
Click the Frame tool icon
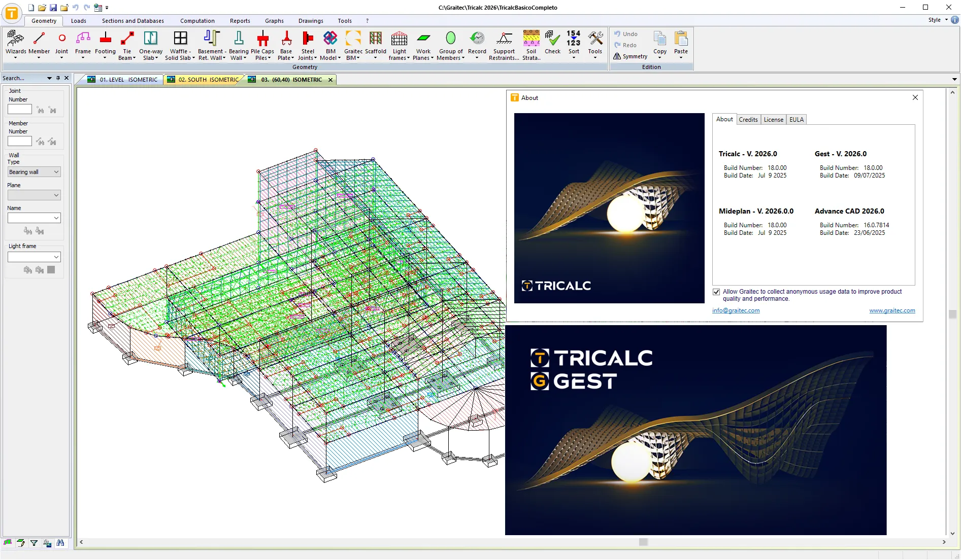point(83,39)
